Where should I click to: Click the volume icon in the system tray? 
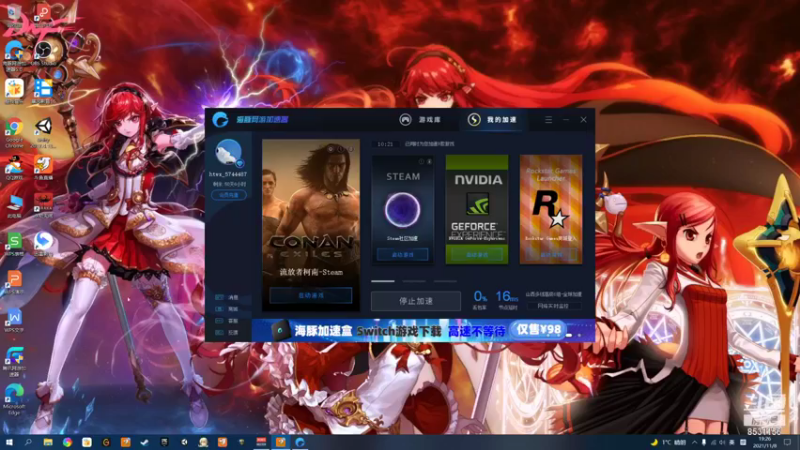[x=722, y=442]
